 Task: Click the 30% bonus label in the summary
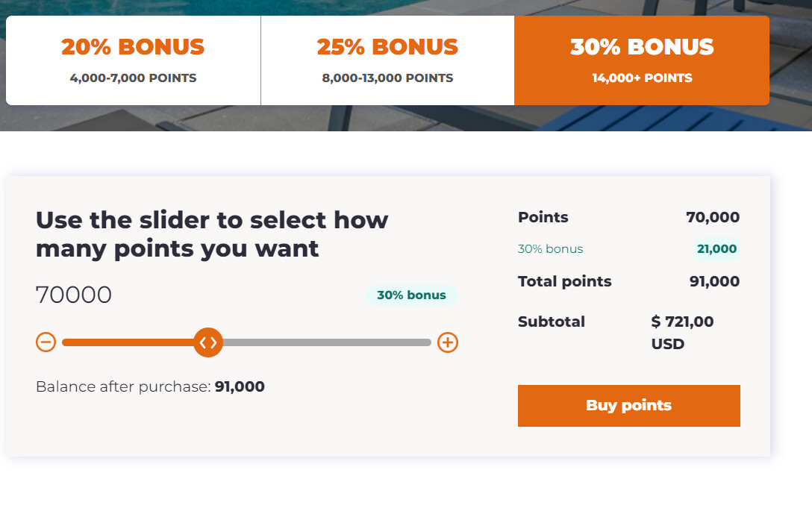coord(550,249)
